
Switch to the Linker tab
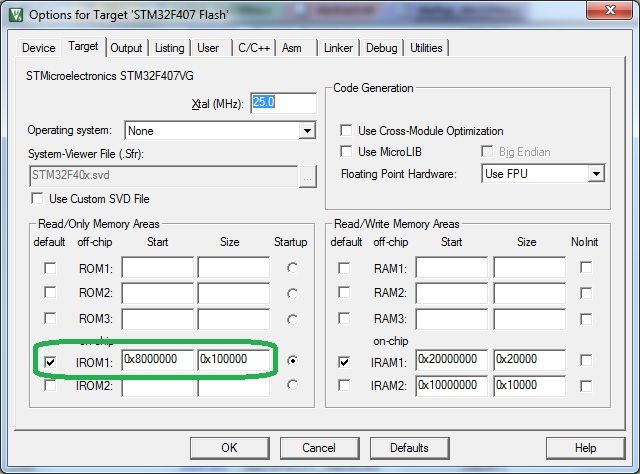pyautogui.click(x=338, y=48)
